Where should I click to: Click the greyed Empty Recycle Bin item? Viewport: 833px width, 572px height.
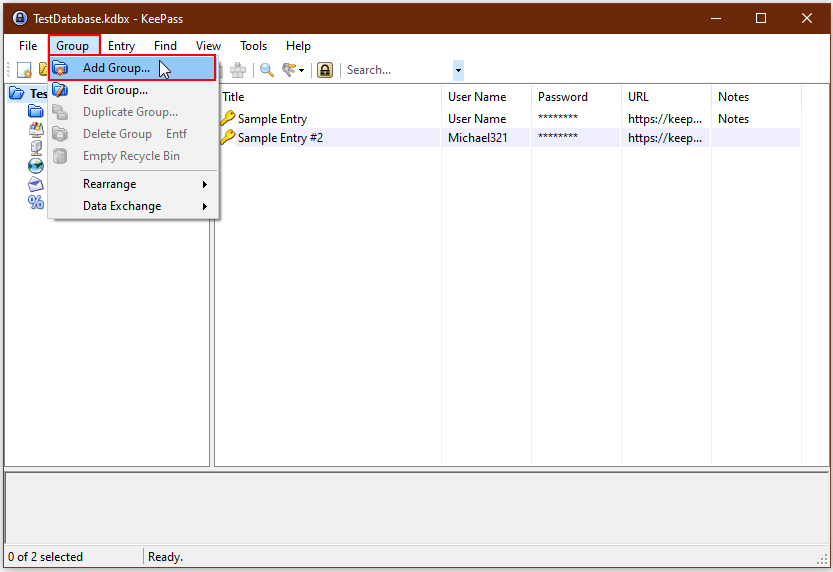coord(132,156)
